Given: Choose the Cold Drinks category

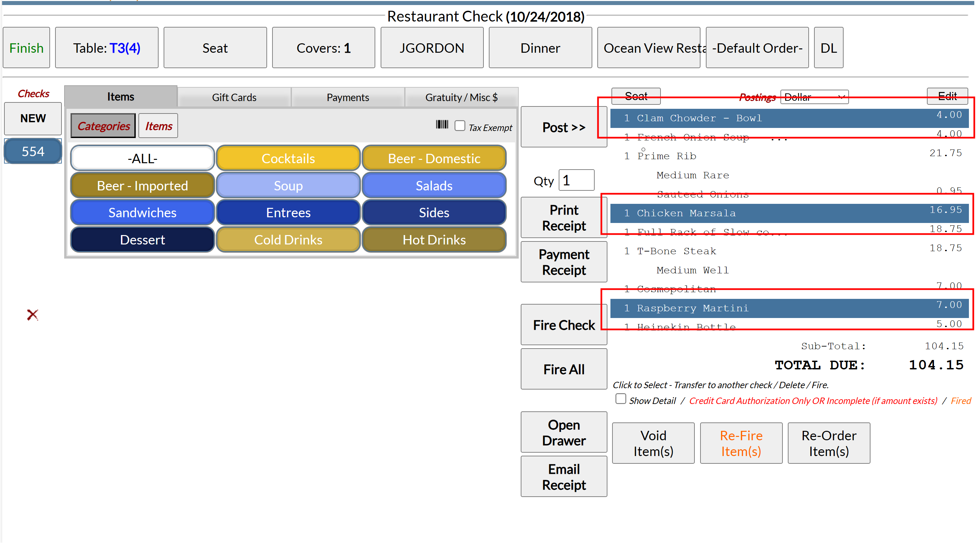Looking at the screenshot, I should coord(288,240).
